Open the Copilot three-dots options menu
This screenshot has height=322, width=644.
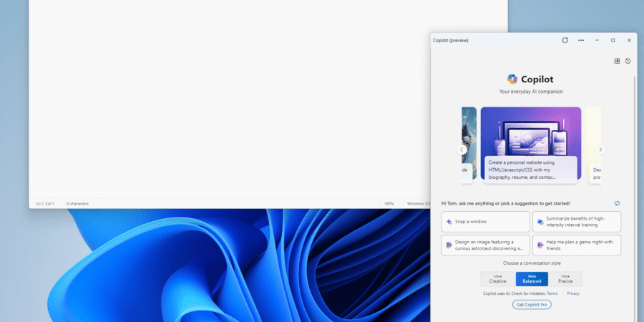(x=581, y=40)
